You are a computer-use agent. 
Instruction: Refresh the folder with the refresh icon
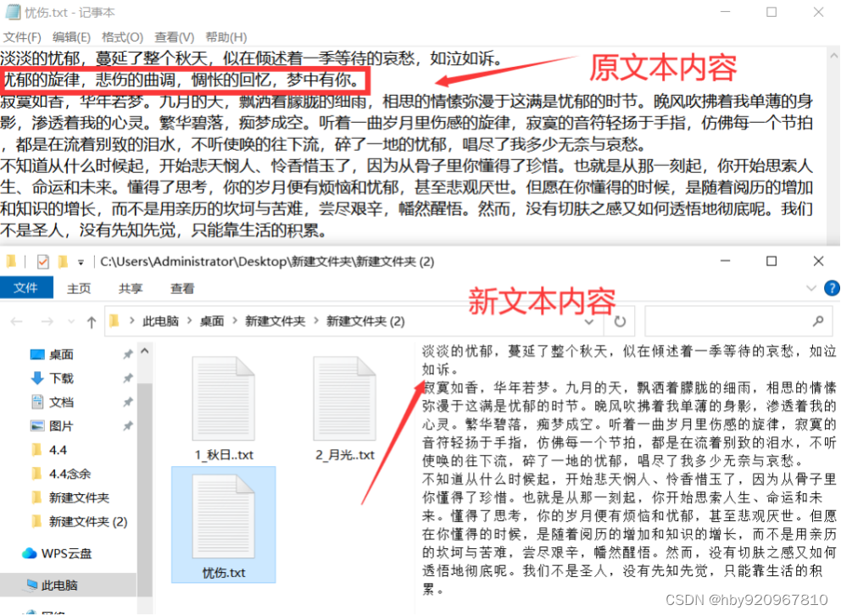620,322
